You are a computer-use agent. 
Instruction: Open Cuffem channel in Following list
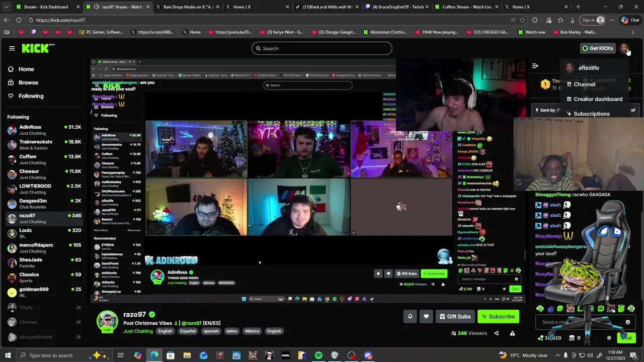click(x=44, y=159)
